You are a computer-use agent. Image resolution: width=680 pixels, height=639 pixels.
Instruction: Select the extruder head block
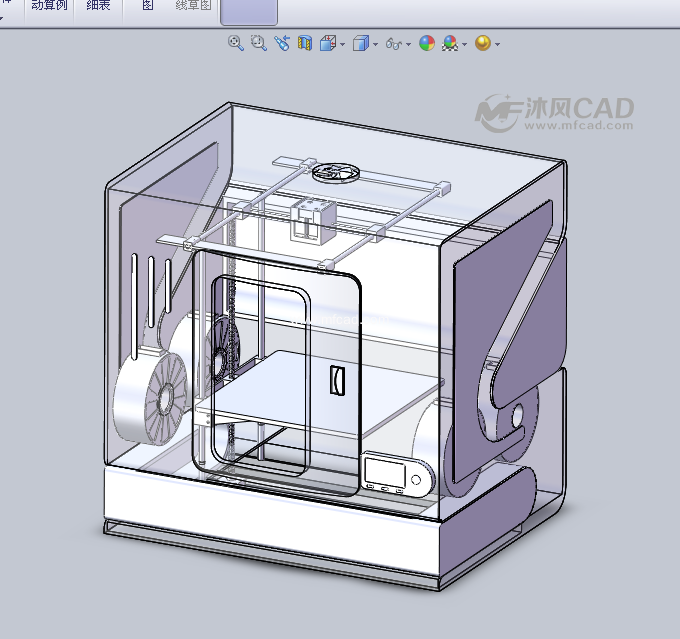click(313, 219)
